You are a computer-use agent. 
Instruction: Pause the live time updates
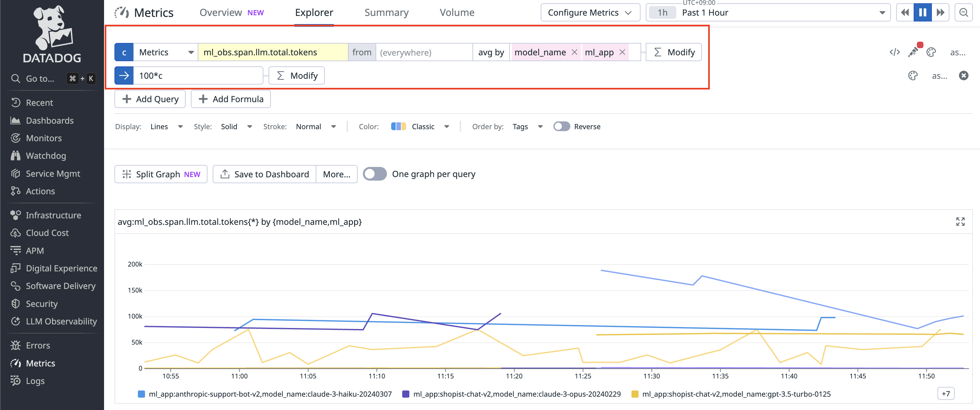coord(922,13)
